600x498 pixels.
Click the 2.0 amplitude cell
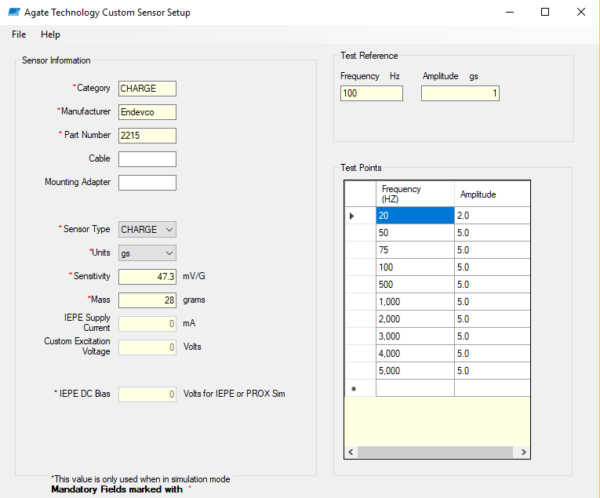click(492, 216)
